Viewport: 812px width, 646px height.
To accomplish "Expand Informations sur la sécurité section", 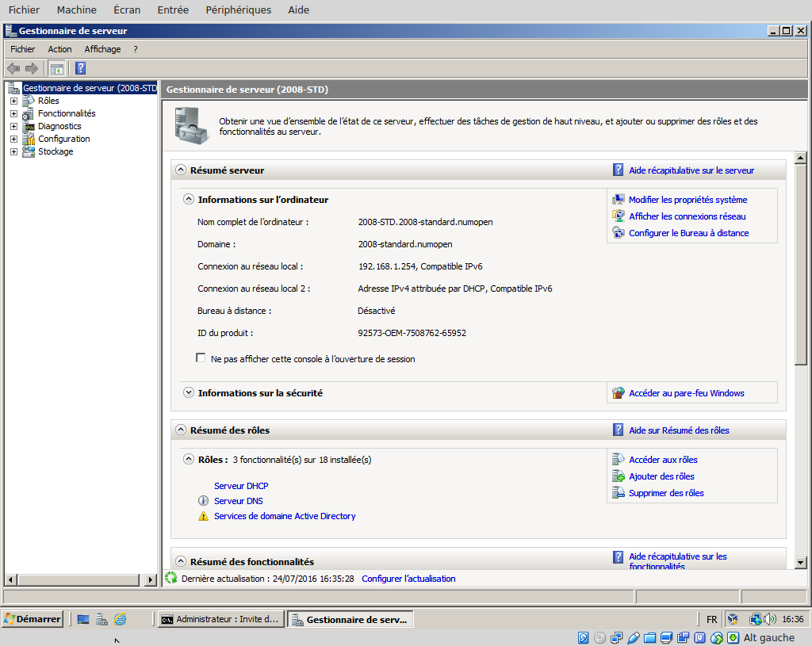I will coord(189,392).
